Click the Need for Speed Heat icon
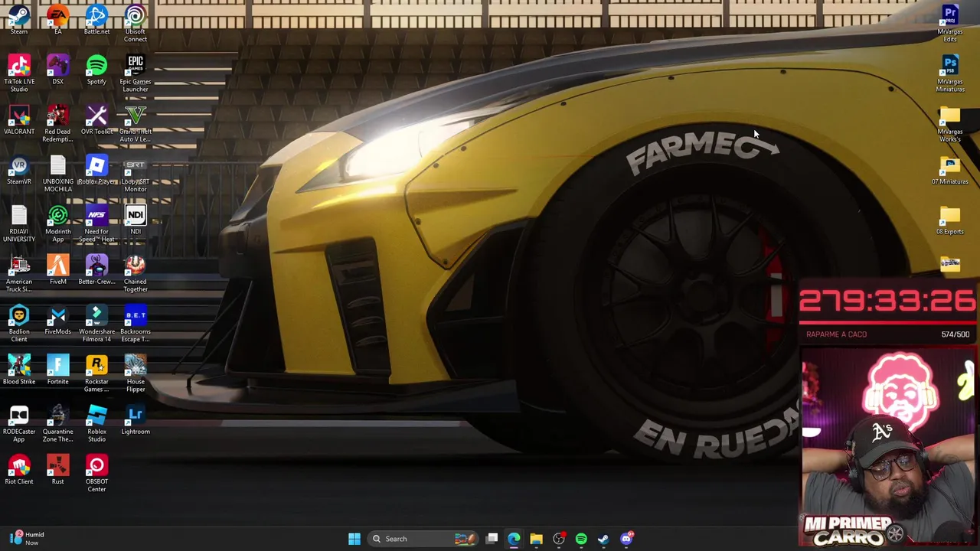This screenshot has width=980, height=551. click(96, 223)
